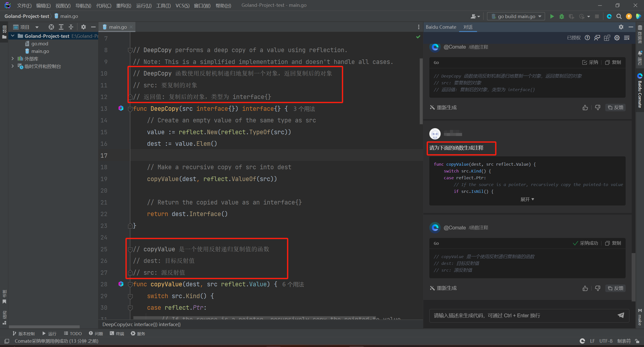Viewport: 644px width, 347px height.
Task: Open the Comate help question-mark icon
Action: (x=587, y=38)
